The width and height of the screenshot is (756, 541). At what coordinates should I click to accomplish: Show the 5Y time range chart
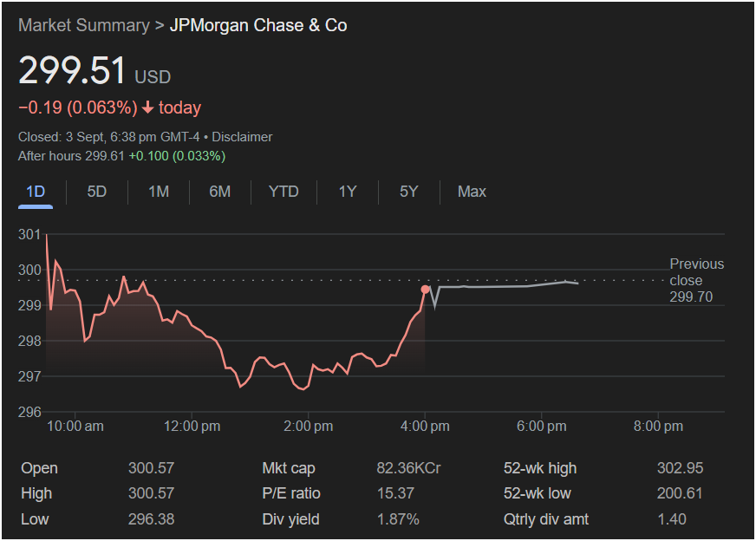click(x=409, y=192)
